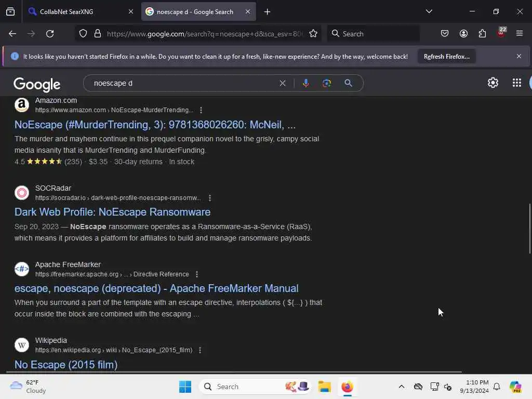Open Dark Web Profile: NoEscape Ransomware link
Screen dimensions: 532x399
pyautogui.click(x=112, y=212)
